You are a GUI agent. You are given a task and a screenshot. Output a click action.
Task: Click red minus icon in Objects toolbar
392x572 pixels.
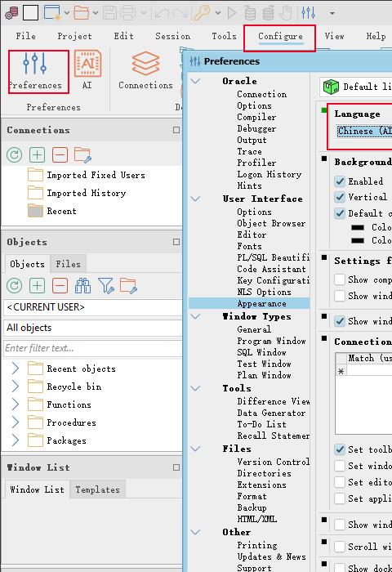(60, 286)
